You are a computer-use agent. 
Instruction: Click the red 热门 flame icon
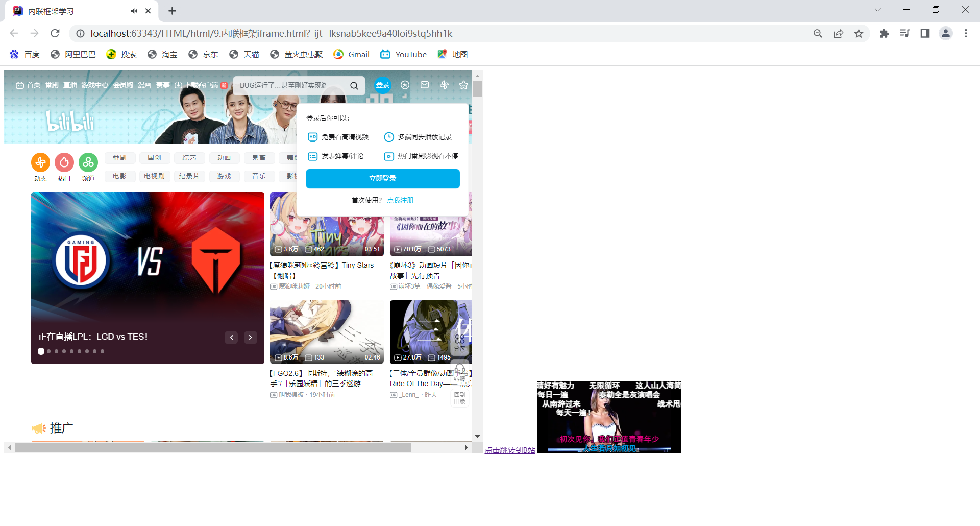click(x=64, y=162)
